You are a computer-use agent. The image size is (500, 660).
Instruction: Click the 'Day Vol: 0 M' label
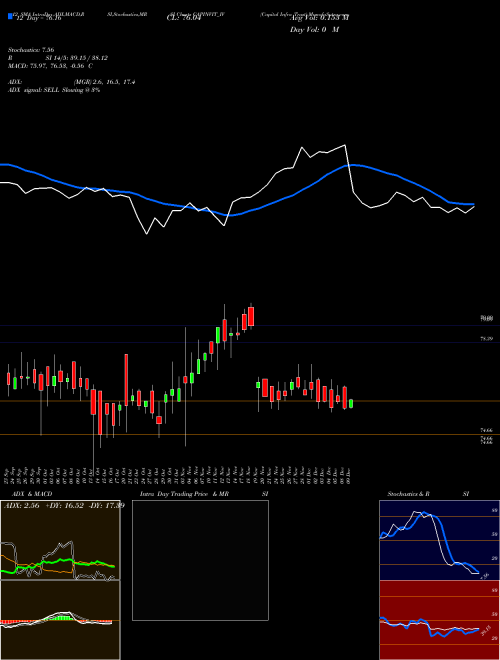pyautogui.click(x=314, y=30)
